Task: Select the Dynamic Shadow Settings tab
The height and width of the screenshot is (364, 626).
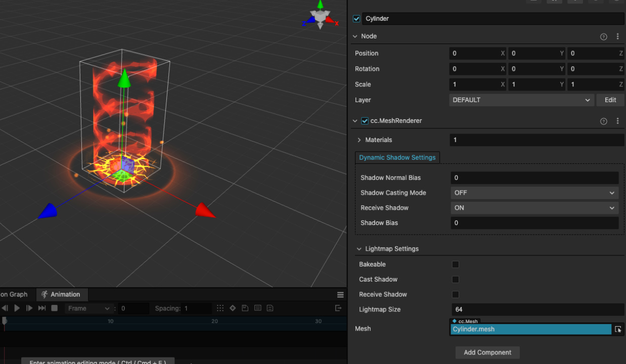Action: 397,157
